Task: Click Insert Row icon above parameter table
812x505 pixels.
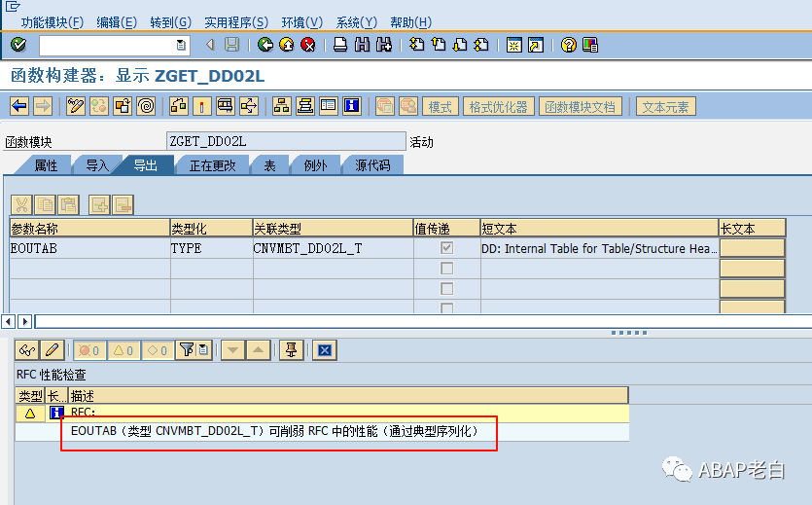Action: pyautogui.click(x=99, y=204)
